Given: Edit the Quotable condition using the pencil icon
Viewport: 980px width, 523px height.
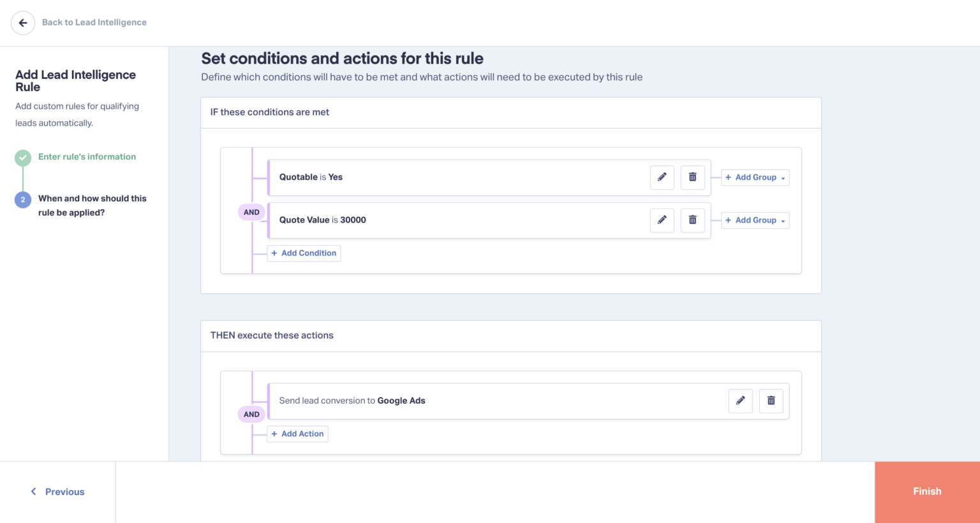Looking at the screenshot, I should click(662, 177).
